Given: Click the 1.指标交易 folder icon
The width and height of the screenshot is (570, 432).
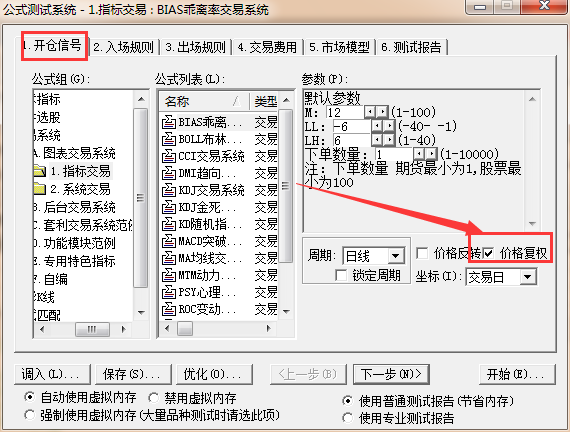Looking at the screenshot, I should point(40,171).
